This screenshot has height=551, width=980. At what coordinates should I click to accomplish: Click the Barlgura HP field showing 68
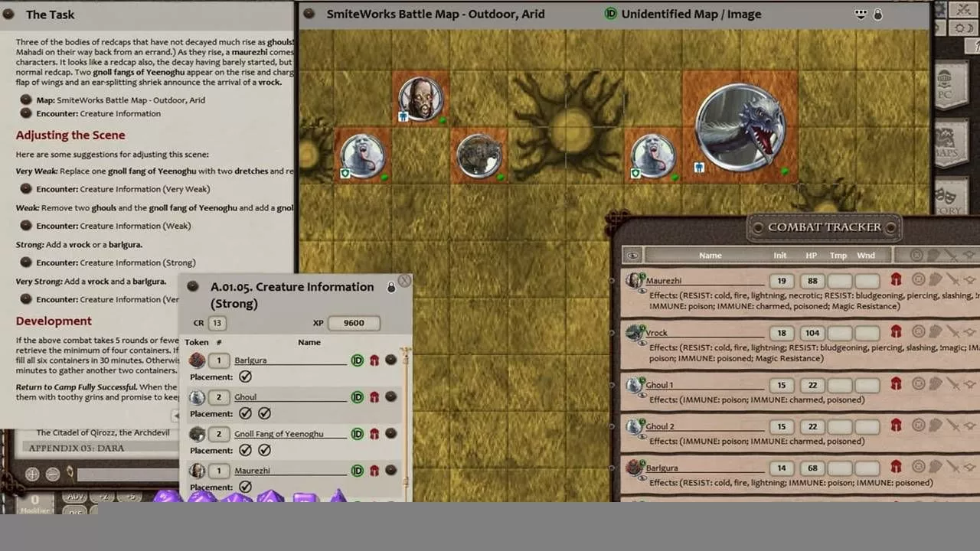812,468
